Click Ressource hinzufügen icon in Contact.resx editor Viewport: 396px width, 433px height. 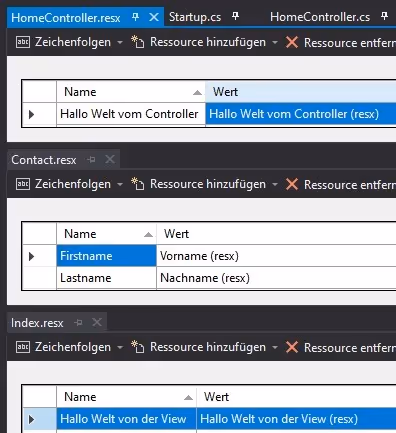137,184
